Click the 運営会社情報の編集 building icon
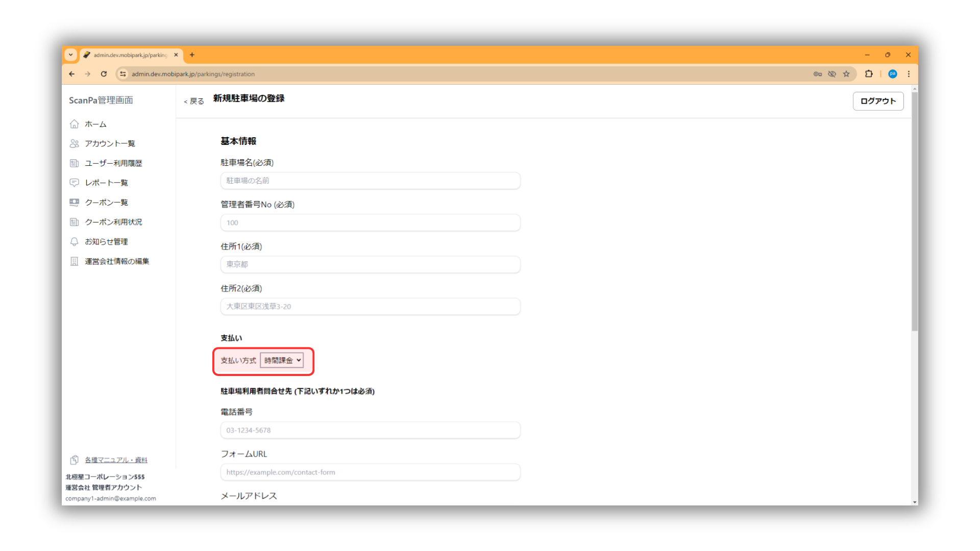The height and width of the screenshot is (551, 980). [75, 261]
